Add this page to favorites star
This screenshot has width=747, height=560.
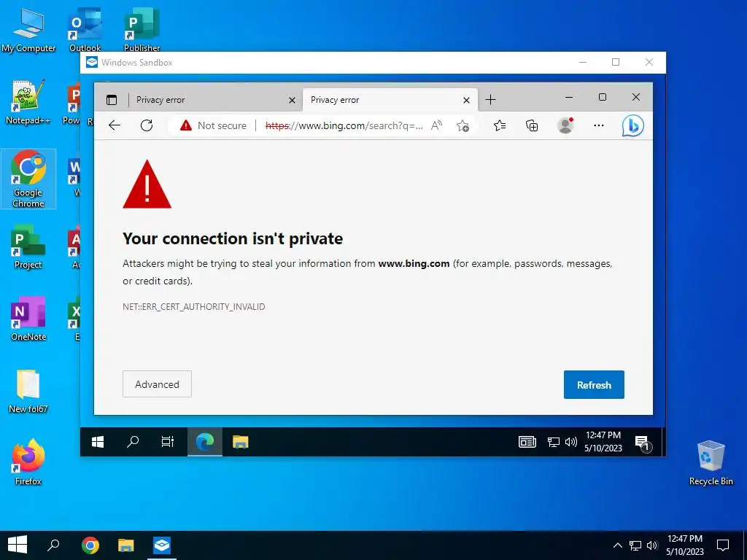pyautogui.click(x=462, y=125)
